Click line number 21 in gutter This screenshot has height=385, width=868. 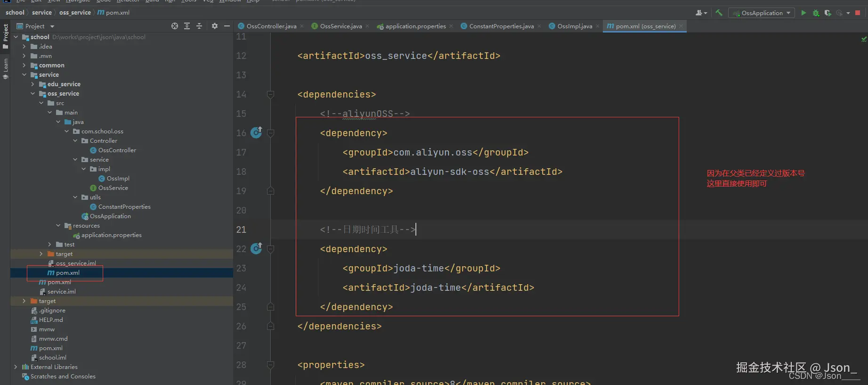241,229
